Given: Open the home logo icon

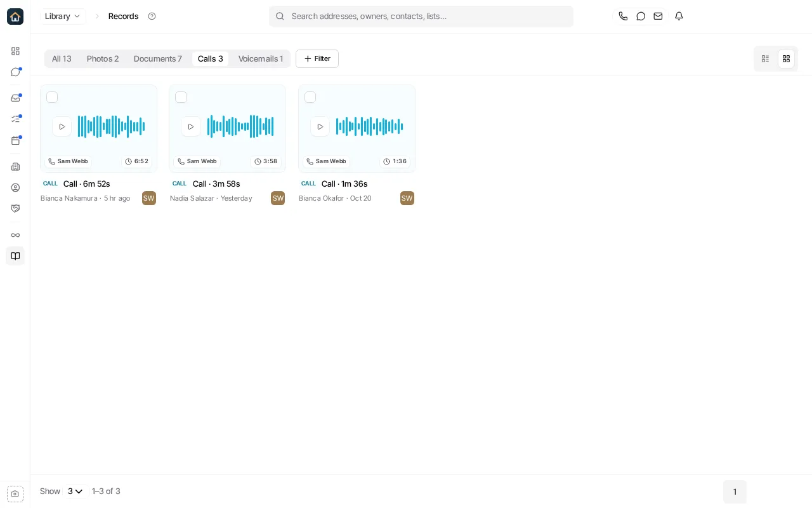Looking at the screenshot, I should tap(15, 17).
